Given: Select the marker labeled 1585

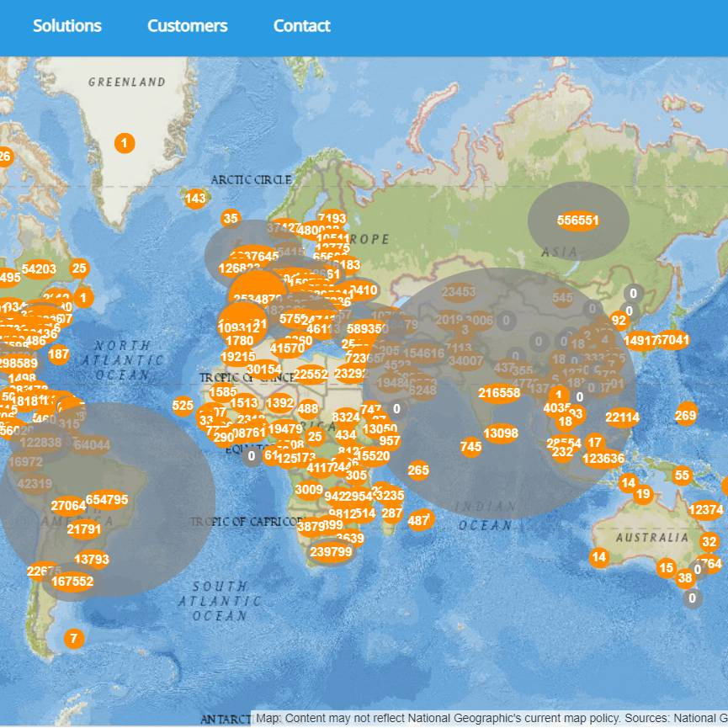Looking at the screenshot, I should (223, 392).
